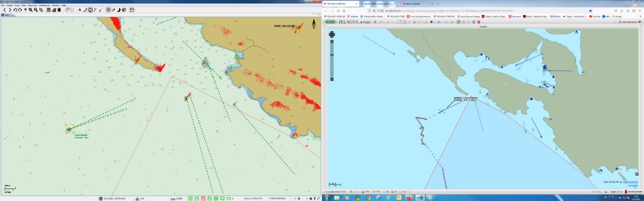Select the crop area tool icon
Image resolution: width=644 pixels, height=201 pixels.
41,10
